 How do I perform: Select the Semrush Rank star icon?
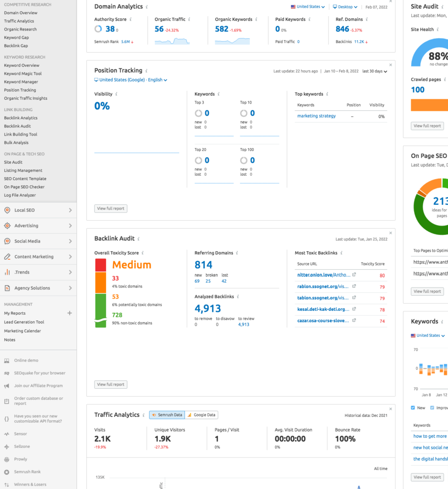(7, 472)
